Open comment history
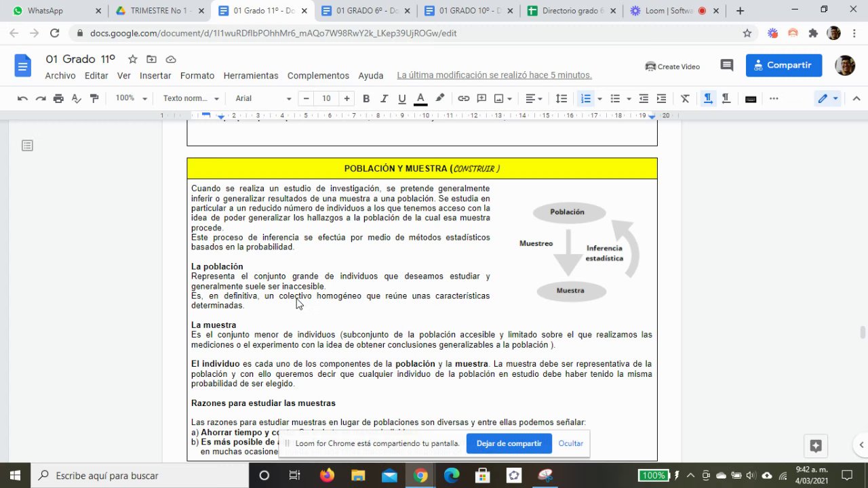868x488 pixels. 727,65
